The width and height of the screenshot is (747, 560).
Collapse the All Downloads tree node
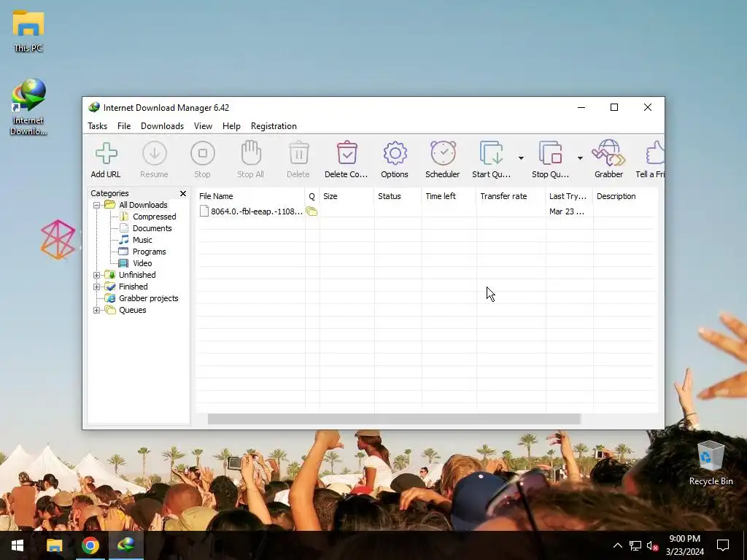97,205
